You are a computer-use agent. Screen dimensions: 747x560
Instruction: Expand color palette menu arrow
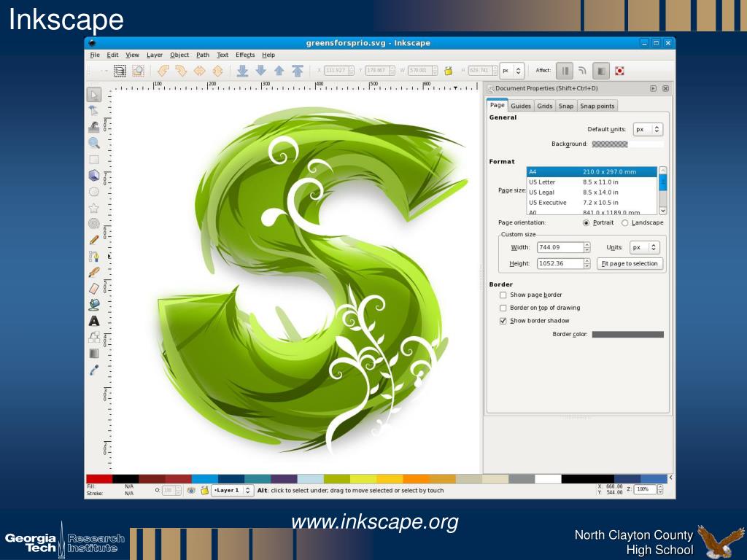671,478
